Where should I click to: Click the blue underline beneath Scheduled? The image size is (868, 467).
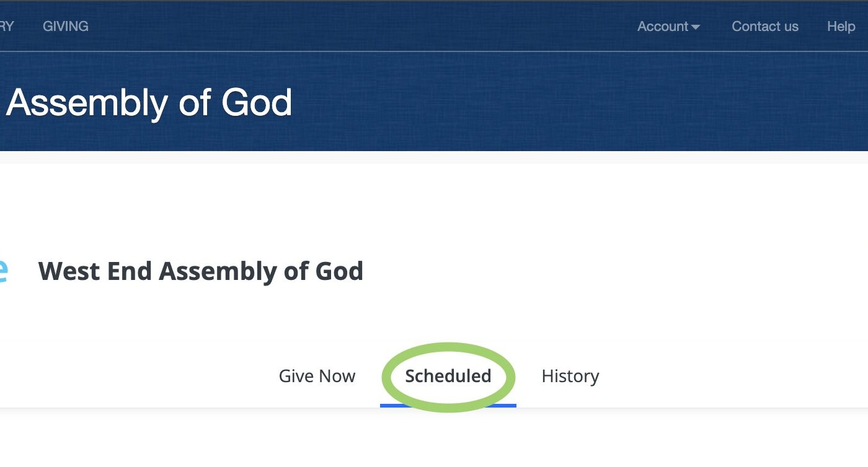448,406
